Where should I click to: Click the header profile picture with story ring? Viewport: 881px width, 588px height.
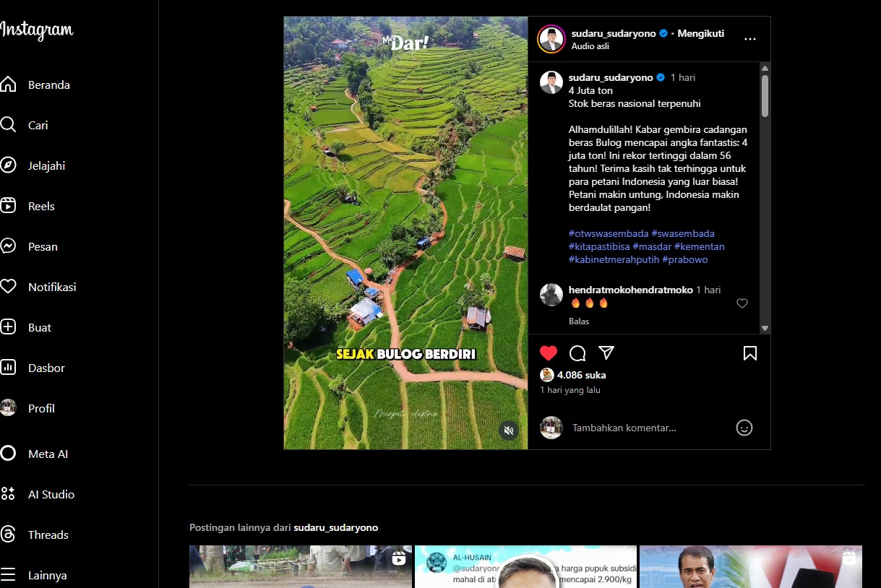tap(551, 39)
